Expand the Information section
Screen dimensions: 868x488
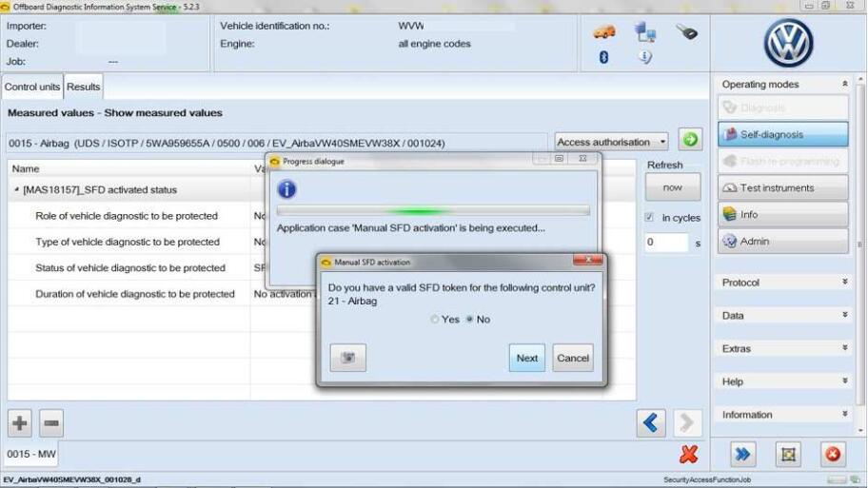pos(845,414)
